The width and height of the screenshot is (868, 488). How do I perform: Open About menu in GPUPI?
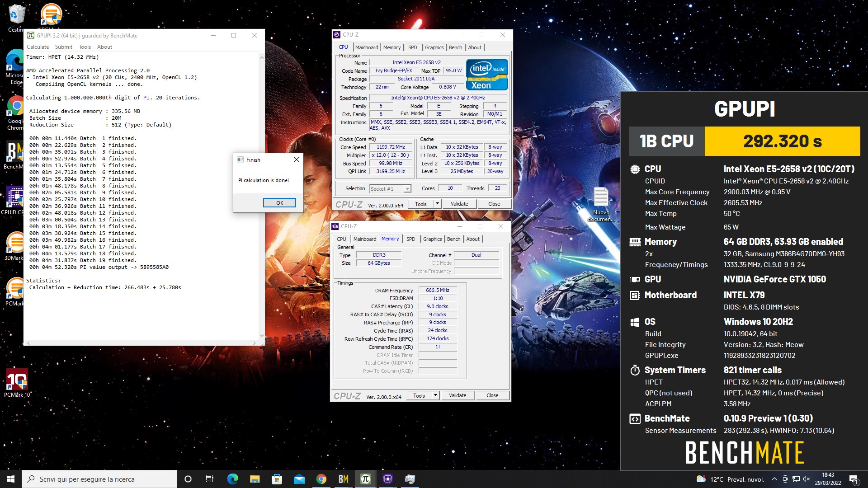click(104, 47)
